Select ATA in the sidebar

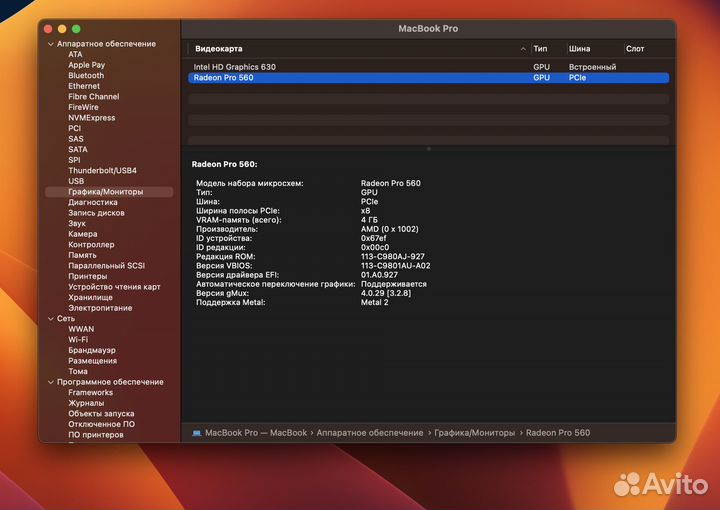pos(75,54)
